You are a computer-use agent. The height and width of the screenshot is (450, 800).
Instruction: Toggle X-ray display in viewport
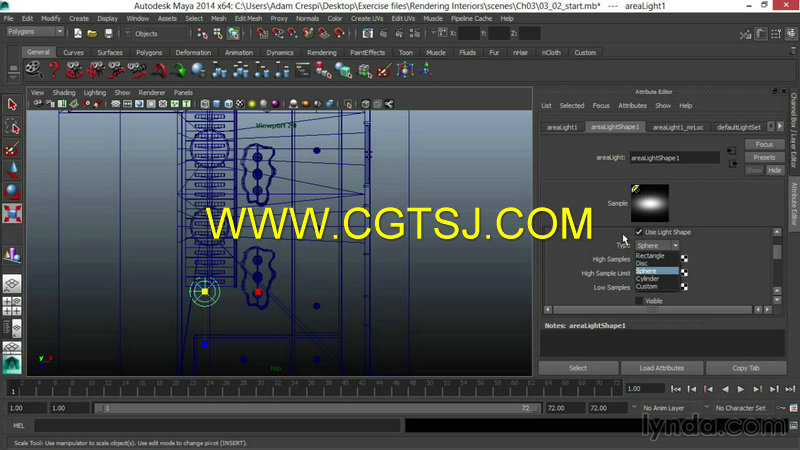tap(366, 104)
